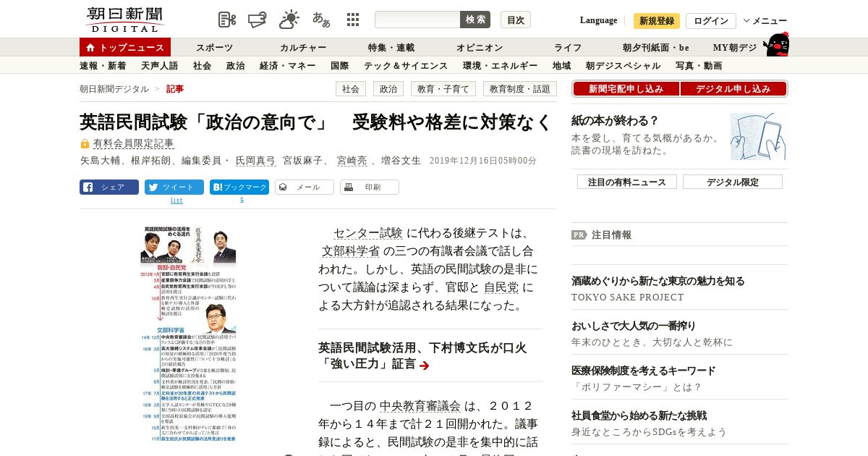
Task: Open the weather sun-cloud icon
Action: 289,20
